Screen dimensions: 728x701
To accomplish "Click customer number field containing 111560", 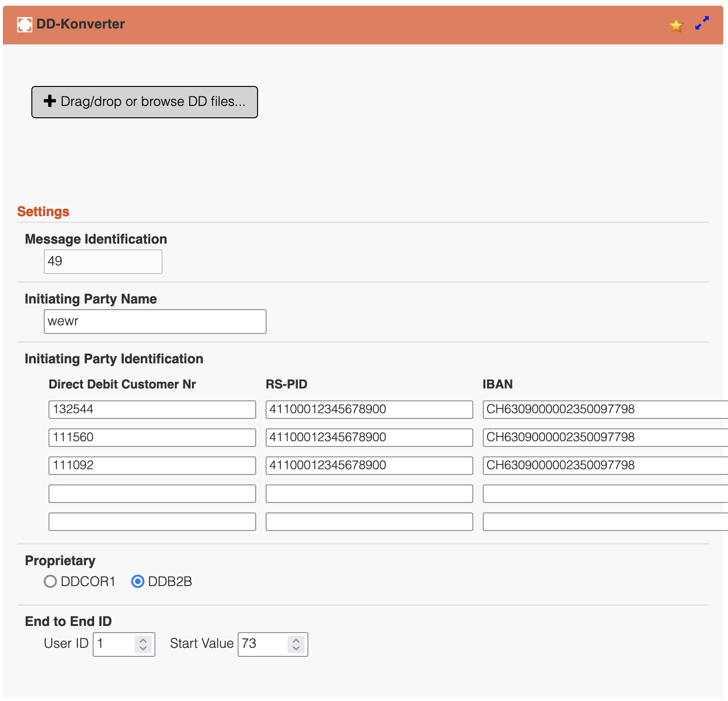I will [x=152, y=437].
